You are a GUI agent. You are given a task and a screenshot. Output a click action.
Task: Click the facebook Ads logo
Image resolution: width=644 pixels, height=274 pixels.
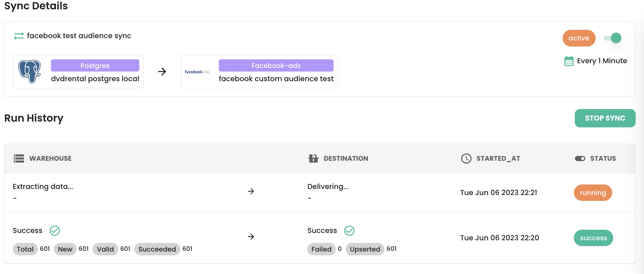pyautogui.click(x=197, y=72)
